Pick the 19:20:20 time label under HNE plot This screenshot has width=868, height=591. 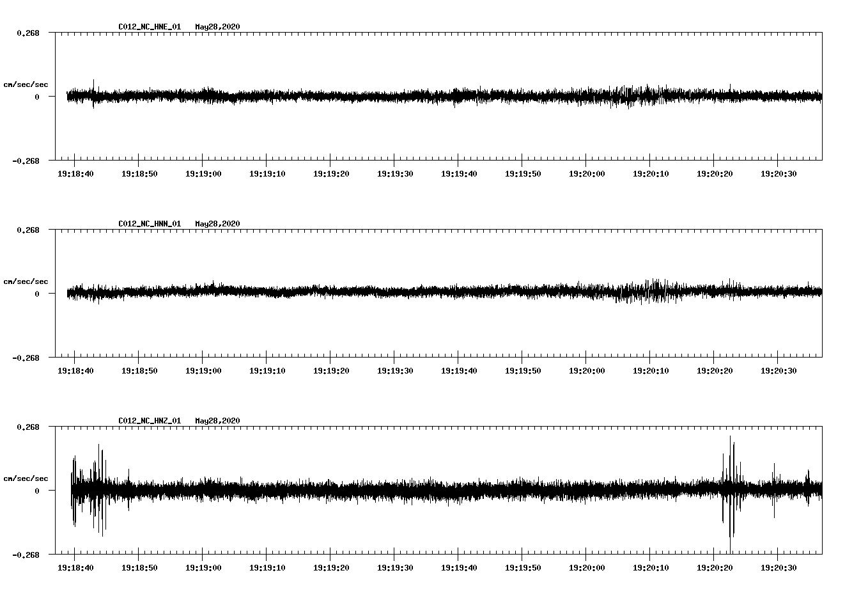click(x=715, y=173)
